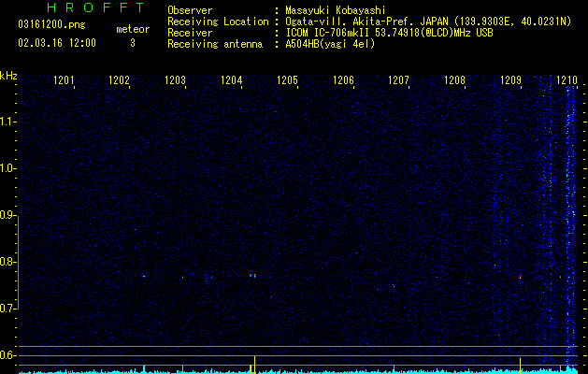
Task: Click time axis label 1206
Action: 343,79
